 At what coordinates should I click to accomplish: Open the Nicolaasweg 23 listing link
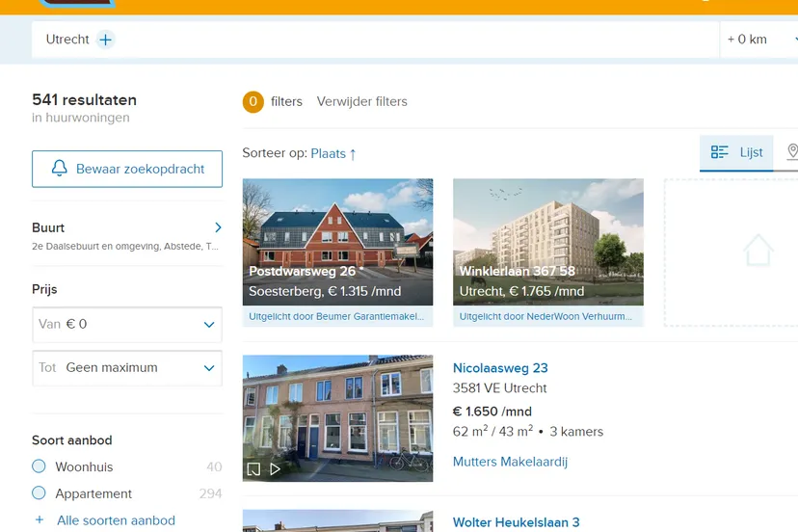tap(500, 368)
